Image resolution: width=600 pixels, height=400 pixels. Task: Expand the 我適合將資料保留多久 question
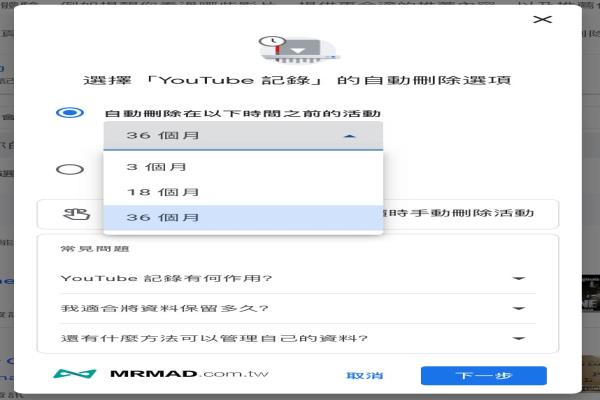point(298,309)
